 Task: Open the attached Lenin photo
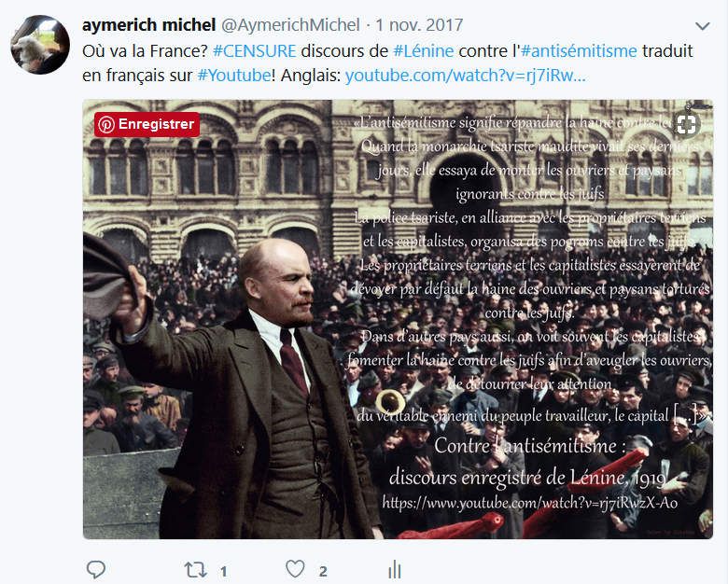pyautogui.click(x=398, y=319)
